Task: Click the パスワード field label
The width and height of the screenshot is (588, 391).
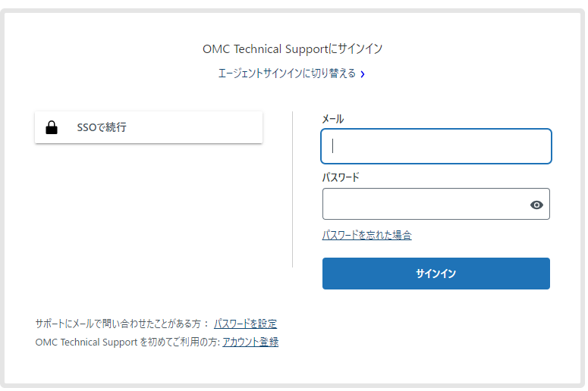Action: tap(341, 177)
